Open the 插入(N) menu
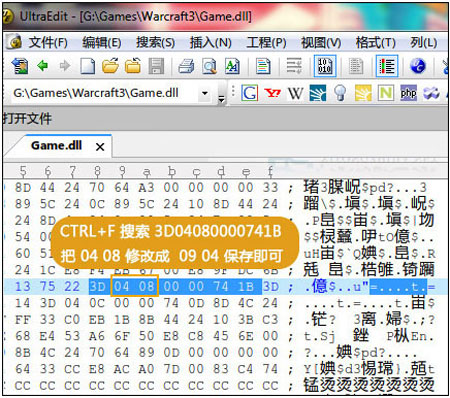 pyautogui.click(x=210, y=43)
